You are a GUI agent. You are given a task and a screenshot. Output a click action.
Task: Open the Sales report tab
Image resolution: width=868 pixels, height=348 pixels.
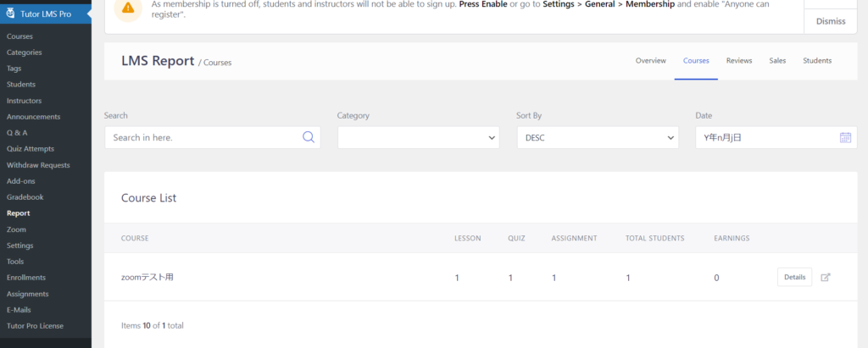click(777, 61)
